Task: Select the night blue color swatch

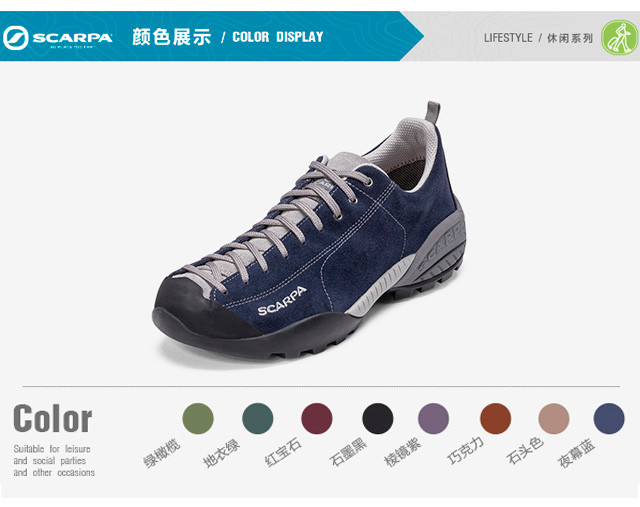Action: (609, 418)
